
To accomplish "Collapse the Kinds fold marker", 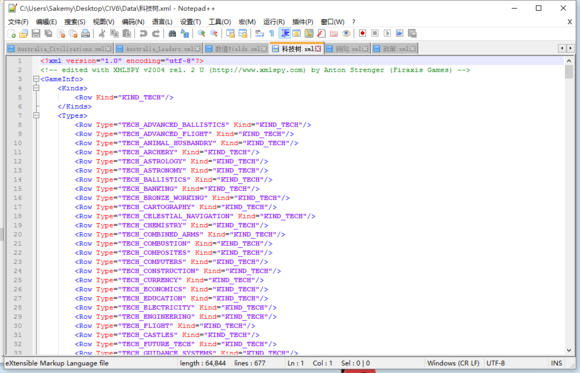I will click(36, 88).
